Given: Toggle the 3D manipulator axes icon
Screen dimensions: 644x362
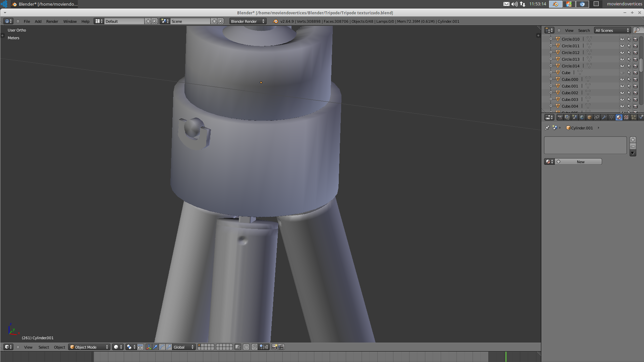Looking at the screenshot, I should 149,347.
